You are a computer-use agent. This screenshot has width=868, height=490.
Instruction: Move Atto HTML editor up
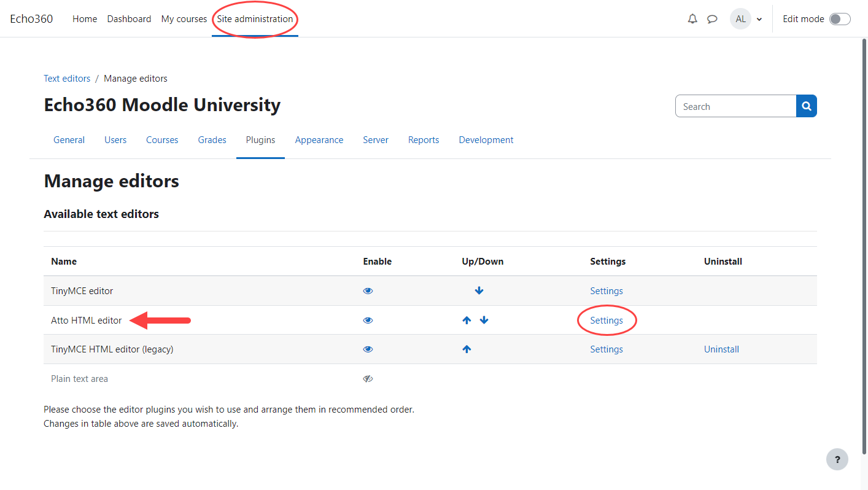pos(467,321)
